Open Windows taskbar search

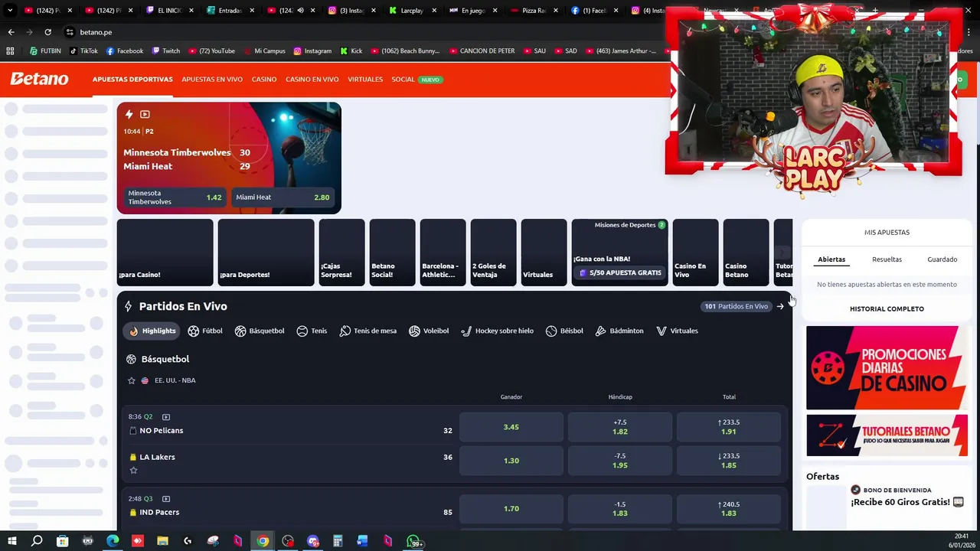point(37,541)
